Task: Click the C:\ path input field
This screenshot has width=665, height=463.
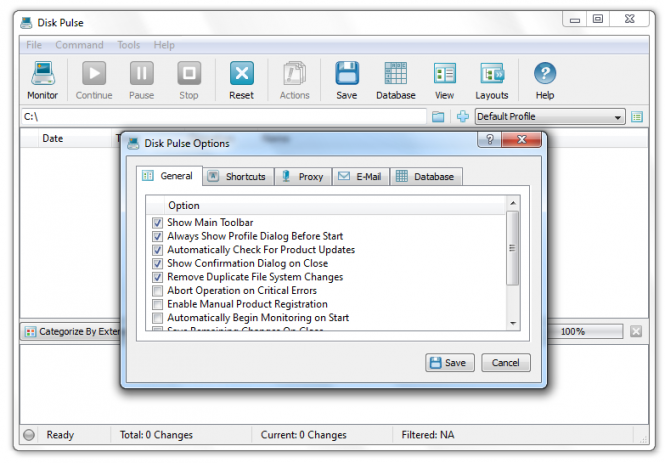Action: click(224, 117)
